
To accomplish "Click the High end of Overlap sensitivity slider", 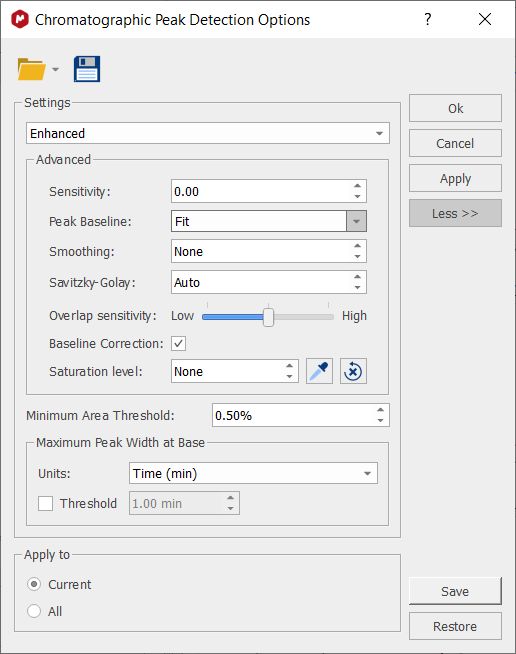I will click(x=354, y=316).
